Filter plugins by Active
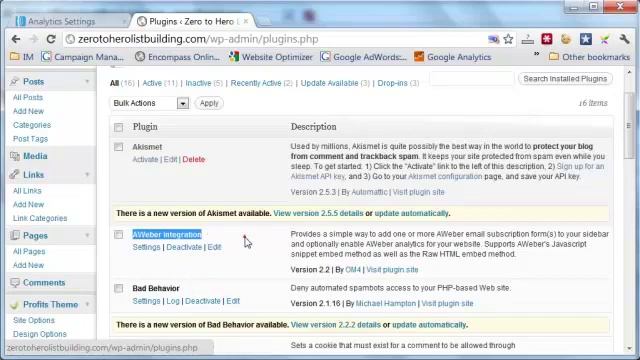The height and width of the screenshot is (360, 640). click(152, 83)
